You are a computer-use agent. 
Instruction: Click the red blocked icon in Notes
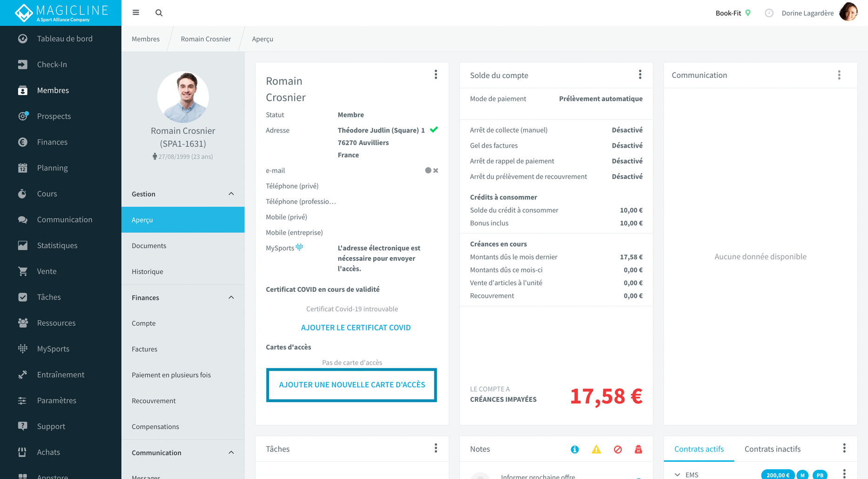pos(618,449)
